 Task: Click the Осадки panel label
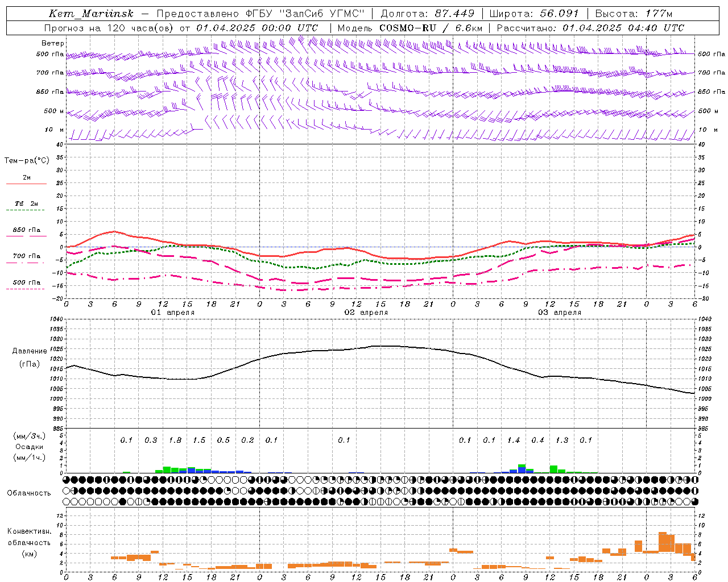30,447
